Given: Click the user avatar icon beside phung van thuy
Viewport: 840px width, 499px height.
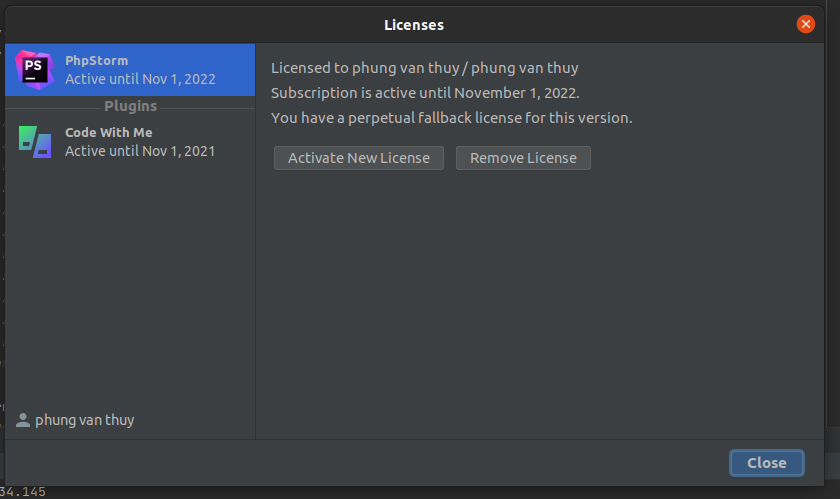Looking at the screenshot, I should 22,420.
